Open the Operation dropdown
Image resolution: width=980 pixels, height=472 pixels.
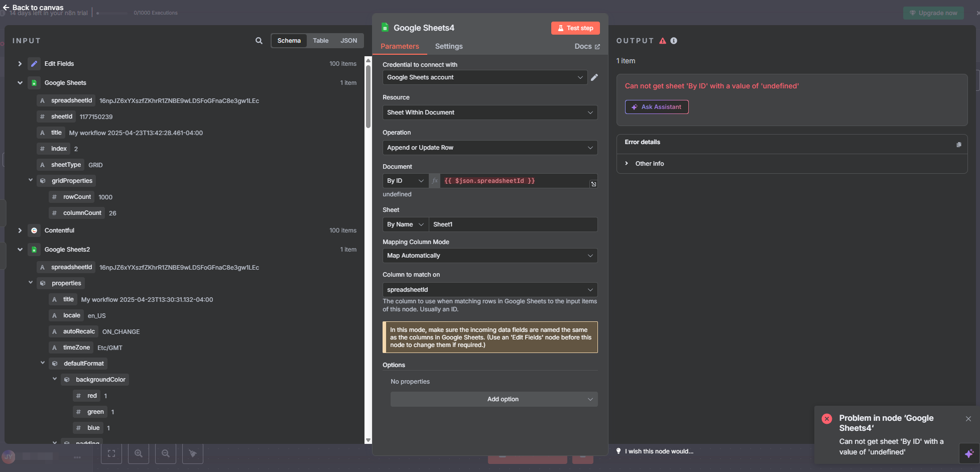[x=490, y=148]
